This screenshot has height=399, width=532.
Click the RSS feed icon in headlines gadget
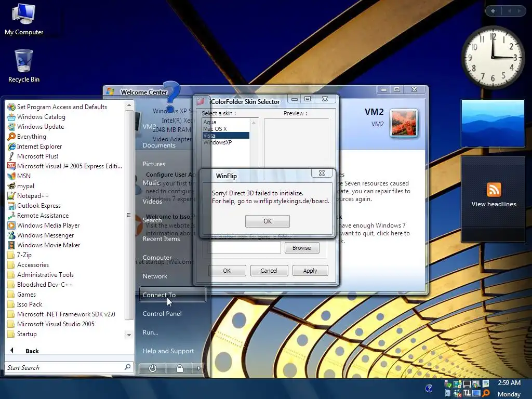(494, 190)
